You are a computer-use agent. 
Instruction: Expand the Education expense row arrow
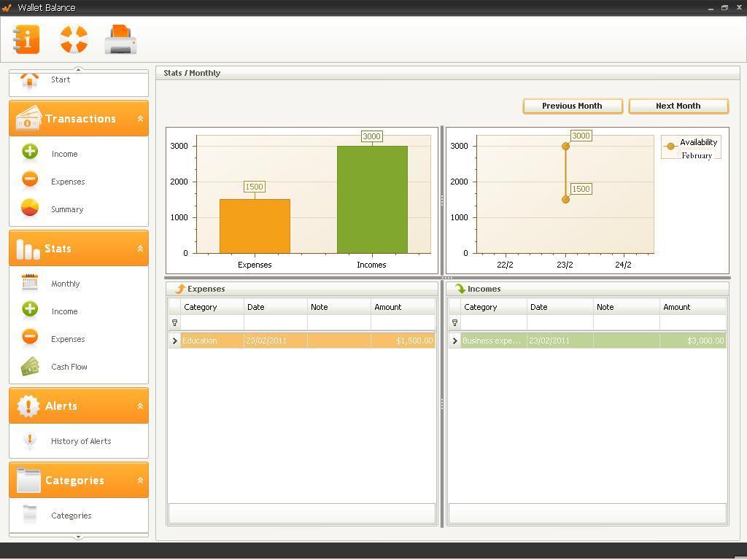pyautogui.click(x=174, y=341)
